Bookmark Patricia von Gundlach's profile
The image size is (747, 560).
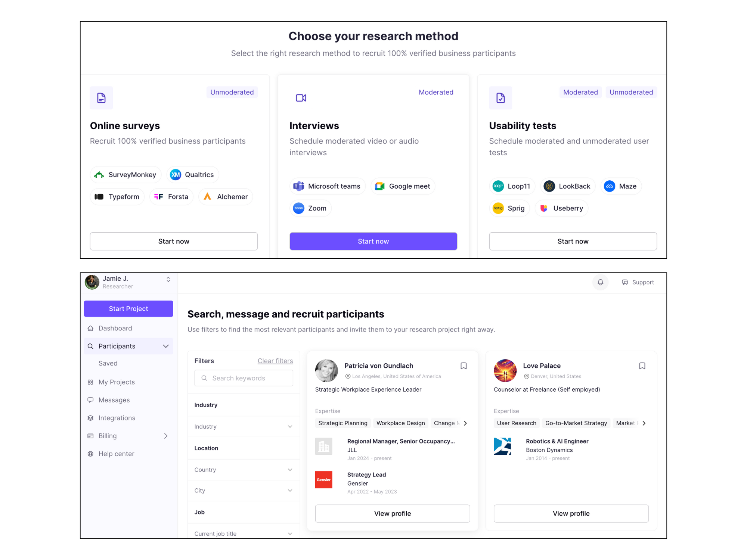464,366
